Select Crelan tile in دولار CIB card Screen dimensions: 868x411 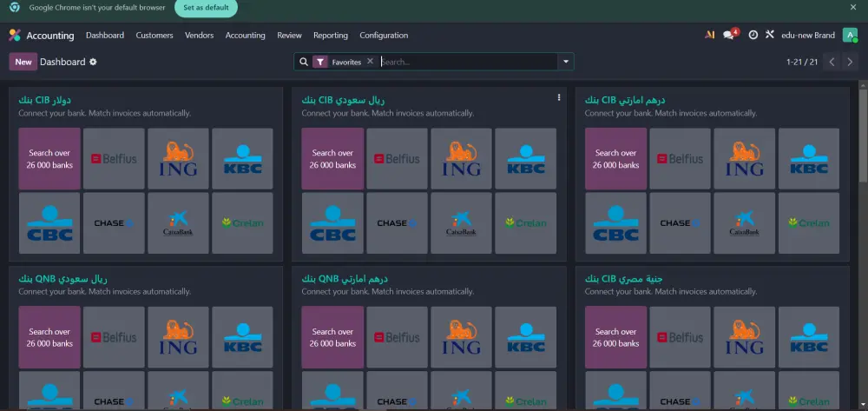pyautogui.click(x=242, y=223)
